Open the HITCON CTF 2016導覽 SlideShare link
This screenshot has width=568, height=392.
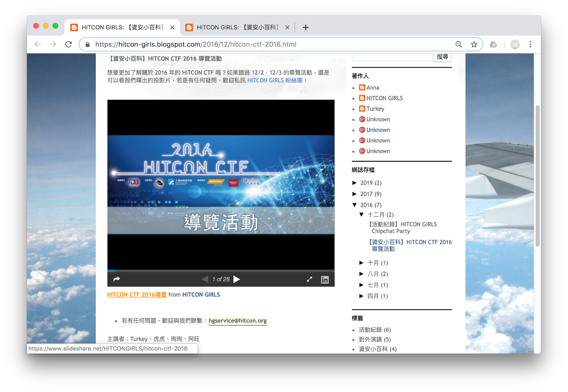click(x=137, y=295)
